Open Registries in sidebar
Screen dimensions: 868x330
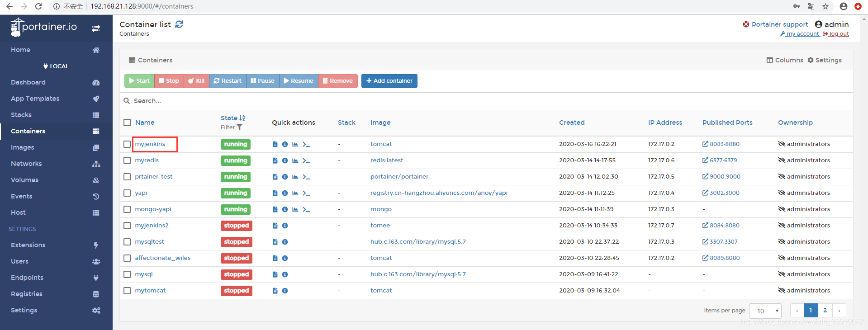click(x=56, y=294)
